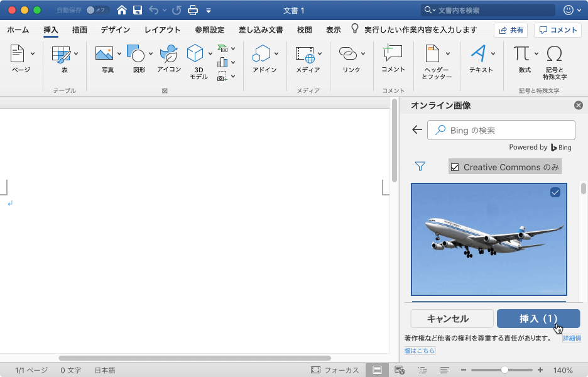Open the レイアウト tab
The width and height of the screenshot is (588, 377).
click(x=162, y=30)
